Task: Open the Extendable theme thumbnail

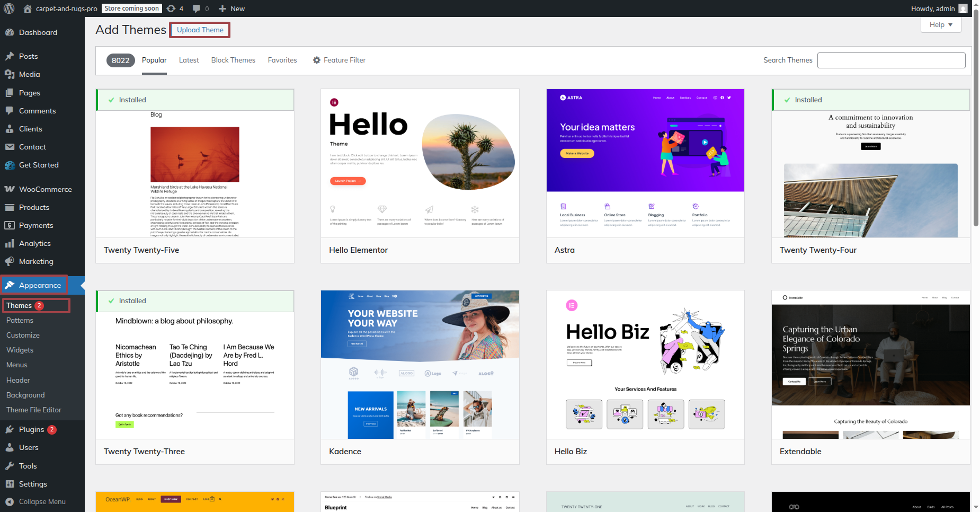Action: click(871, 365)
